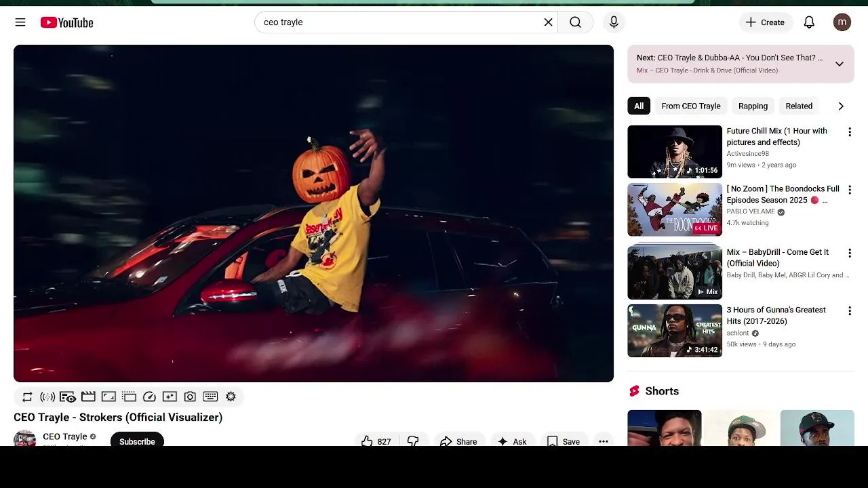Screen dimensions: 868x488
Task: Open Future Chill Mix thumbnail
Action: pyautogui.click(x=675, y=152)
